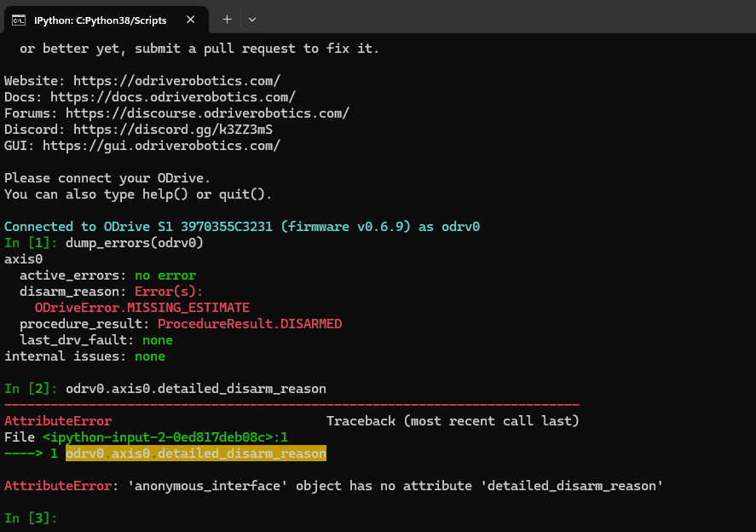Click the empty title bar area

tap(503, 19)
